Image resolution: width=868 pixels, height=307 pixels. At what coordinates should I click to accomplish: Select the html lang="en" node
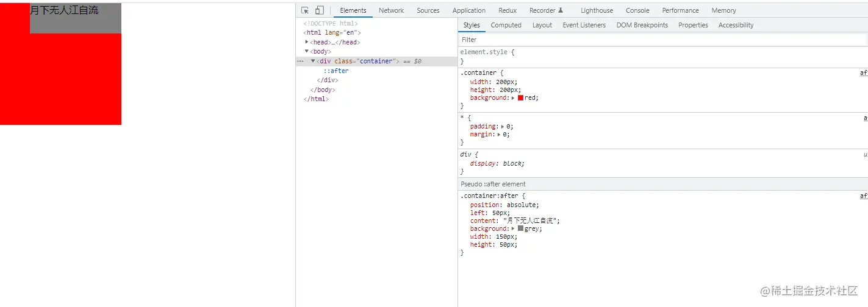pyautogui.click(x=332, y=32)
